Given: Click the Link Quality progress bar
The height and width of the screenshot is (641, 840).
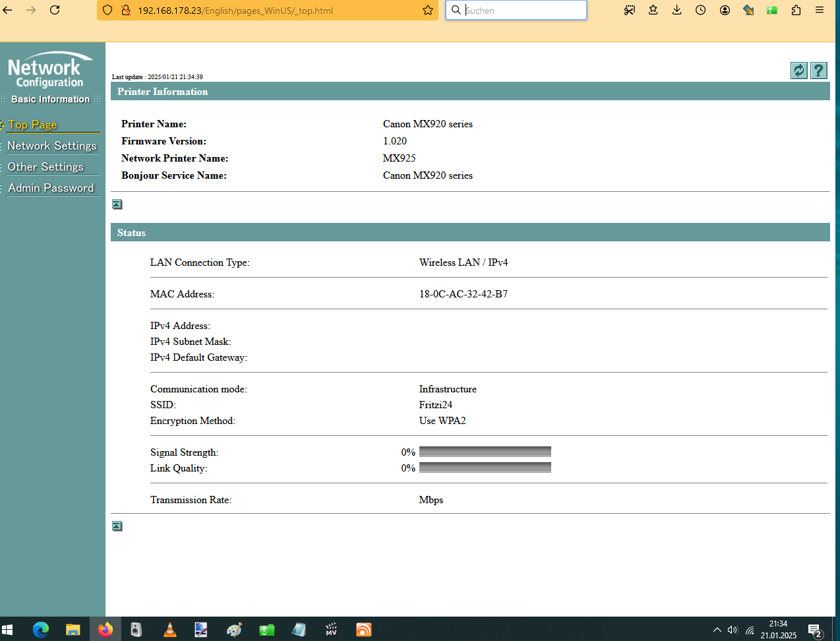Looking at the screenshot, I should point(485,468).
